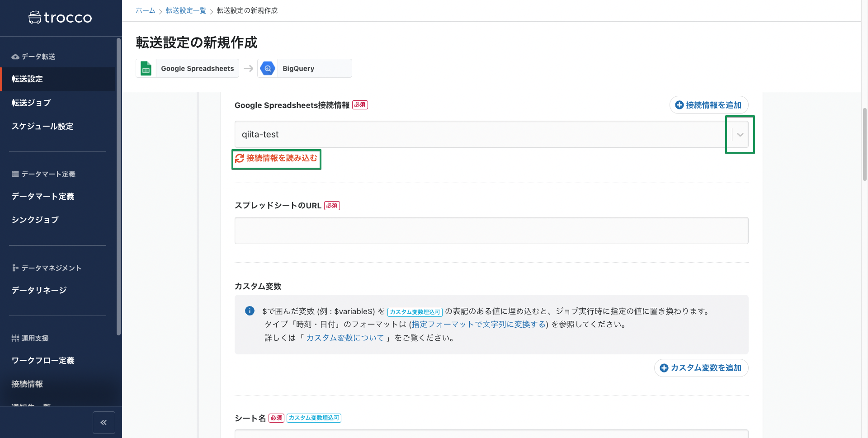The image size is (868, 438).
Task: Click the データマネジメント section icon
Action: [15, 268]
